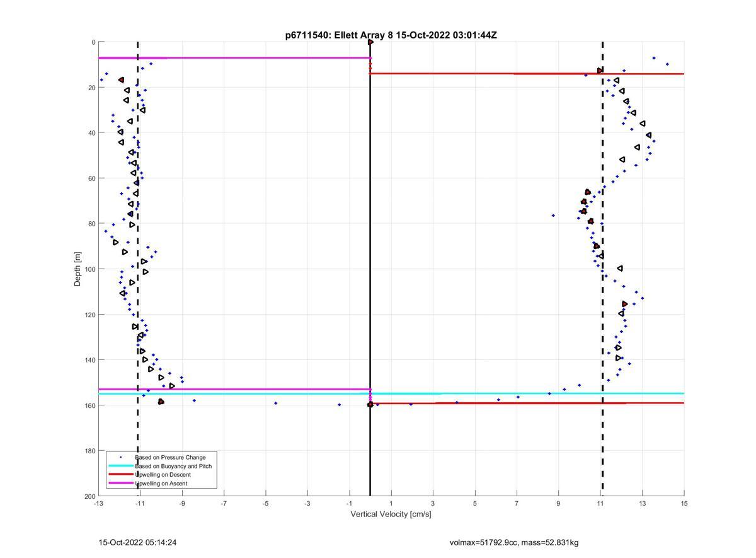Click the red-filled marker at 160 m on zero velocity line
The height and width of the screenshot is (558, 756).
point(370,404)
